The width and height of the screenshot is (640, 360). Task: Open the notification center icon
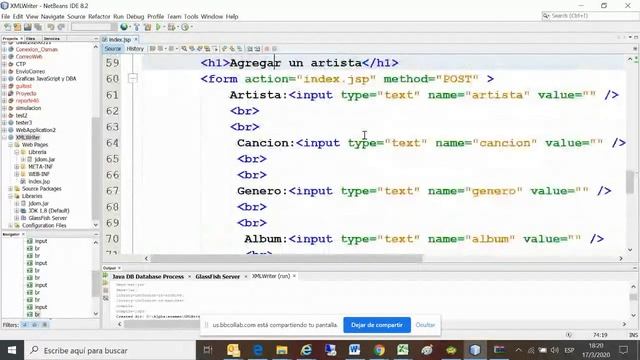coord(623,350)
